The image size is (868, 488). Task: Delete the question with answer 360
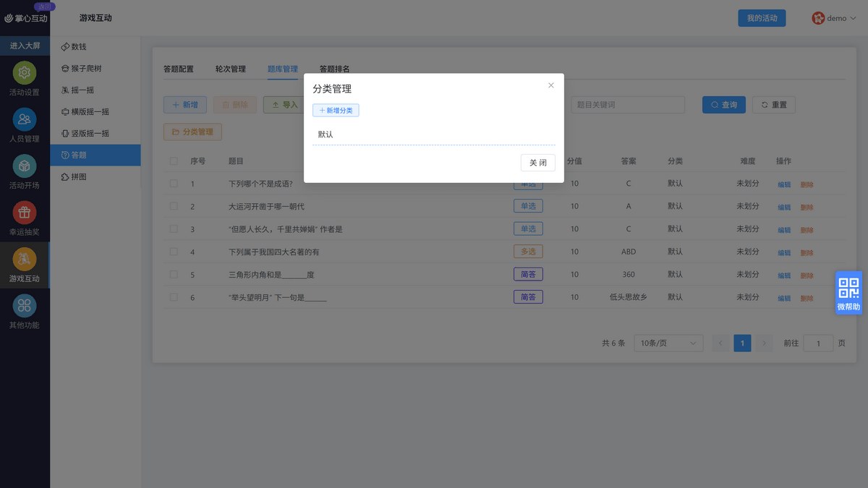coord(807,275)
